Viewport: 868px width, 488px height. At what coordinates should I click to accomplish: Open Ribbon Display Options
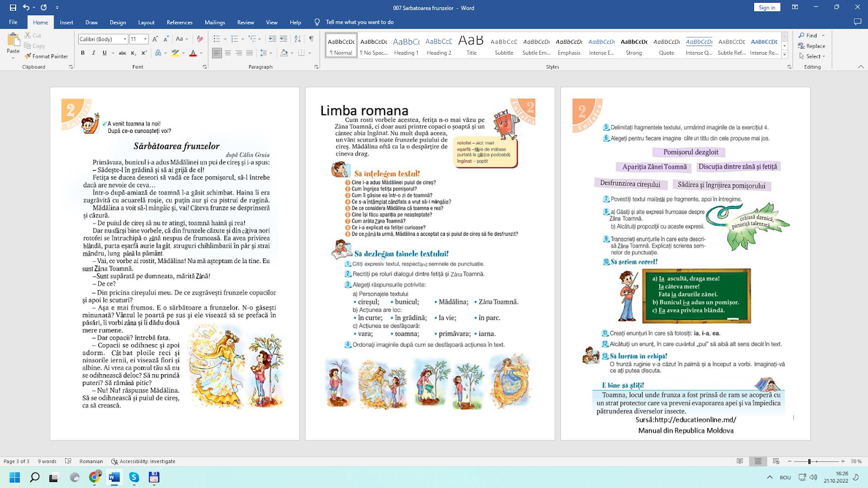795,8
